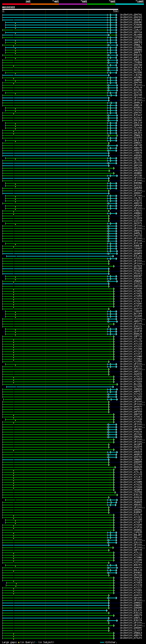Select hit label UniRef100_Q9C9C4
Viewport: 146px width, 644px height.
coord(131,67)
